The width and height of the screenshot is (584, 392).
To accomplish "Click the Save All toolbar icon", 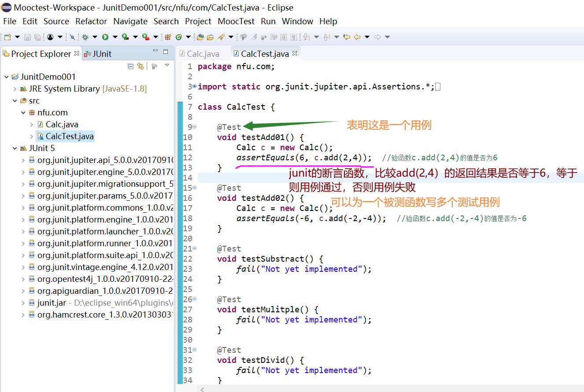I will pos(37,37).
